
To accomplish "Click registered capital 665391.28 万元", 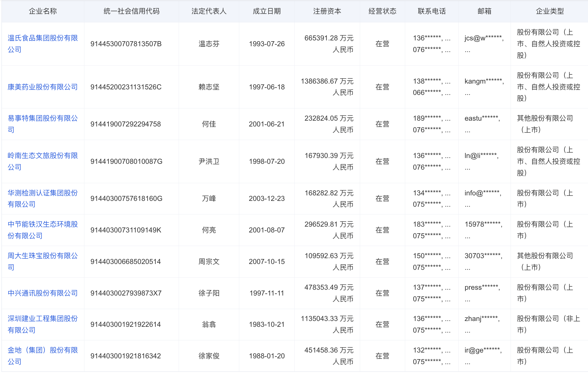I will (x=329, y=38).
